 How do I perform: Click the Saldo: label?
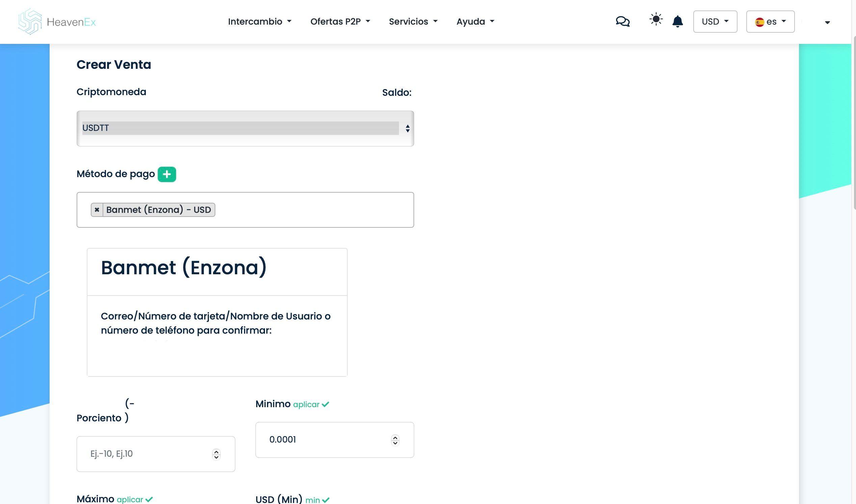coord(397,92)
